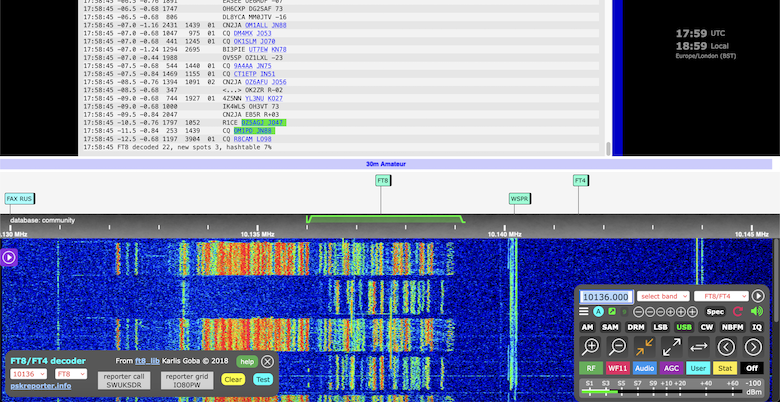Click the zoom out magnifier icon
Screen dimensions: 780x402
click(618, 347)
